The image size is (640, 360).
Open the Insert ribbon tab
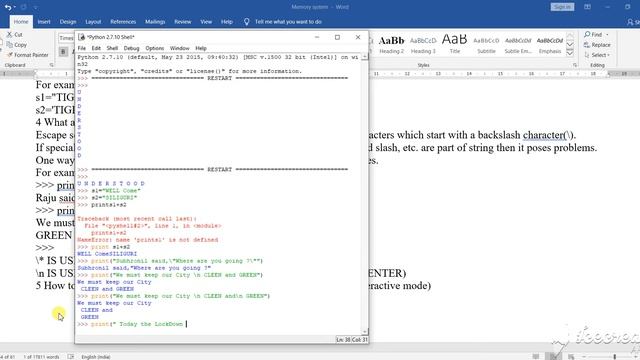coord(44,22)
